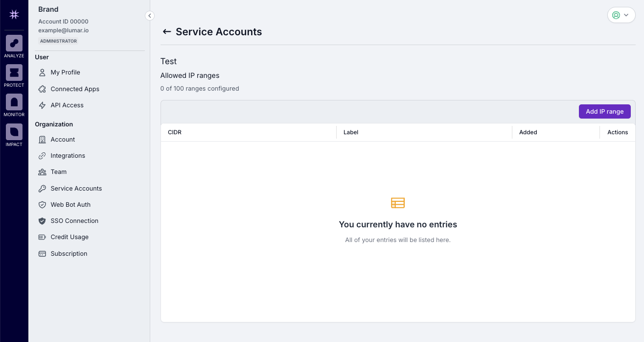Click the Account building icon
This screenshot has height=342, width=644.
[42, 140]
